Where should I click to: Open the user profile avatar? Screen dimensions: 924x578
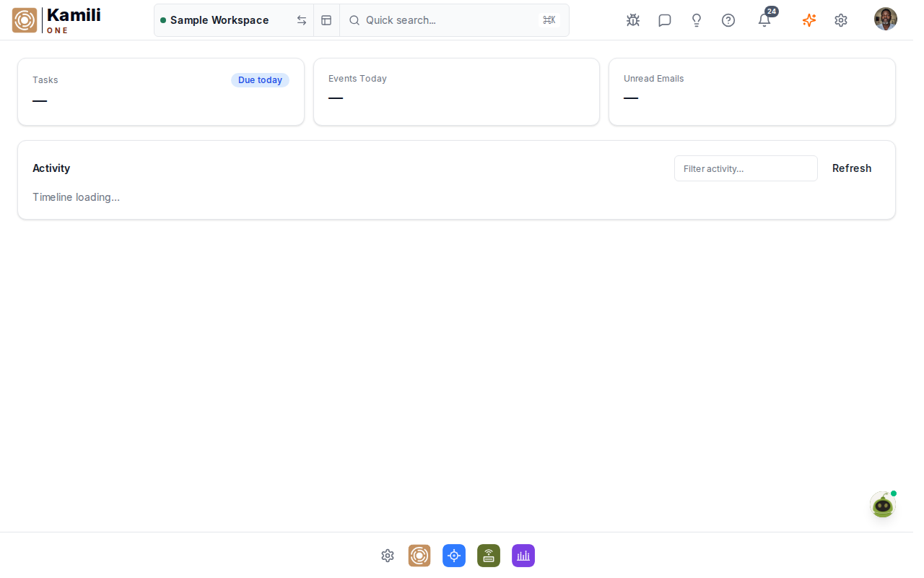pyautogui.click(x=886, y=19)
